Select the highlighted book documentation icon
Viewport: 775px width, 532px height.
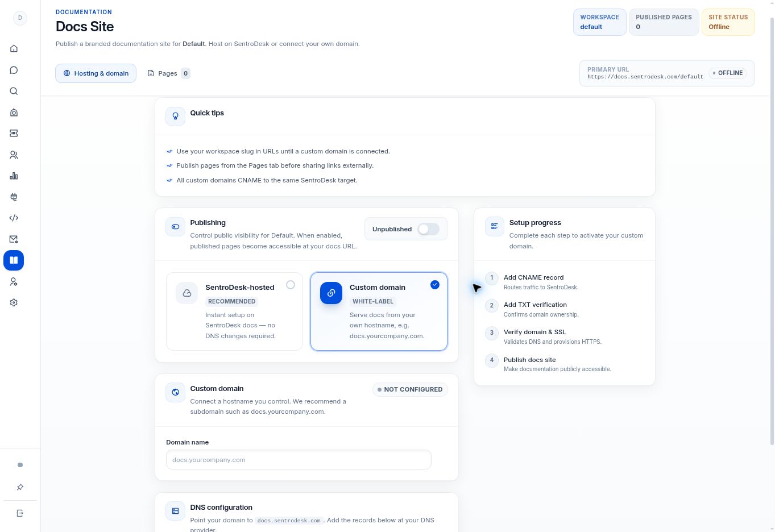(14, 260)
